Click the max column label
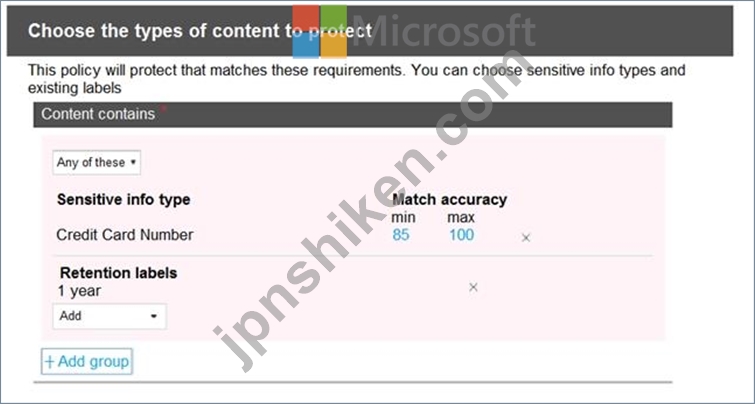 click(x=461, y=217)
